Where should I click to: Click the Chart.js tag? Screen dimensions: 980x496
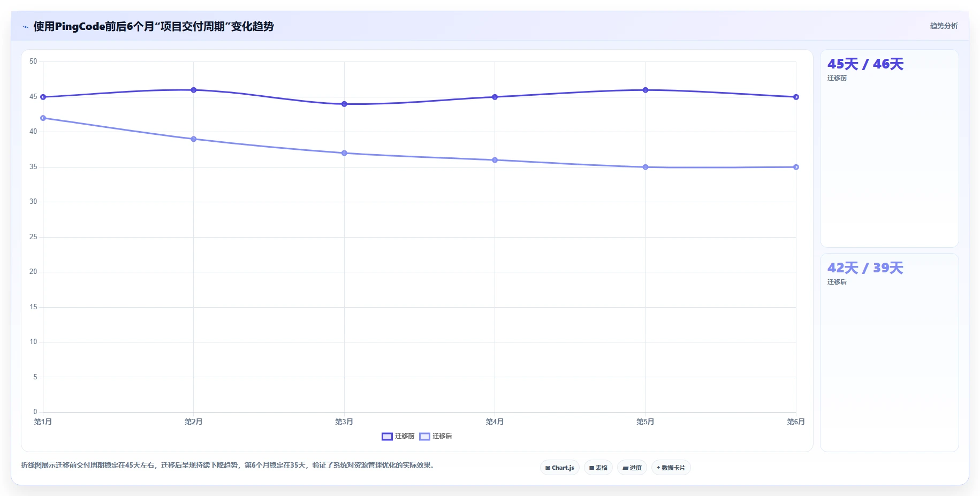(x=560, y=468)
